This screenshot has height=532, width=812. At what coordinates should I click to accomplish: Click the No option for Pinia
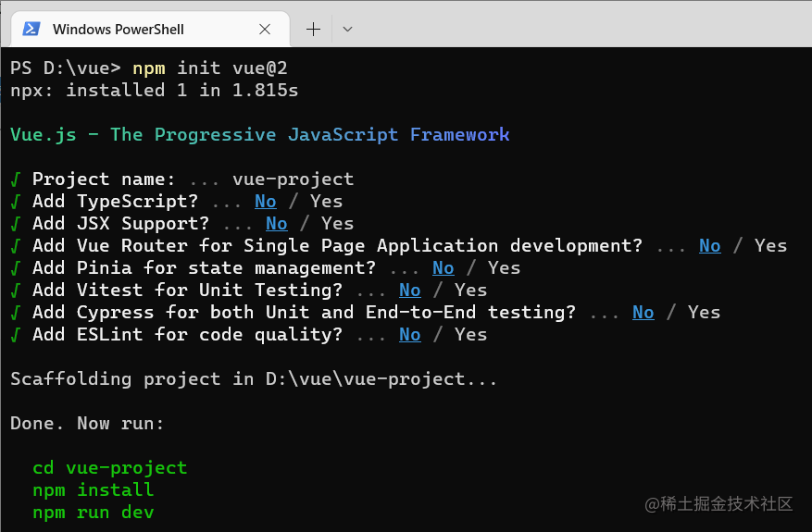[443, 268]
